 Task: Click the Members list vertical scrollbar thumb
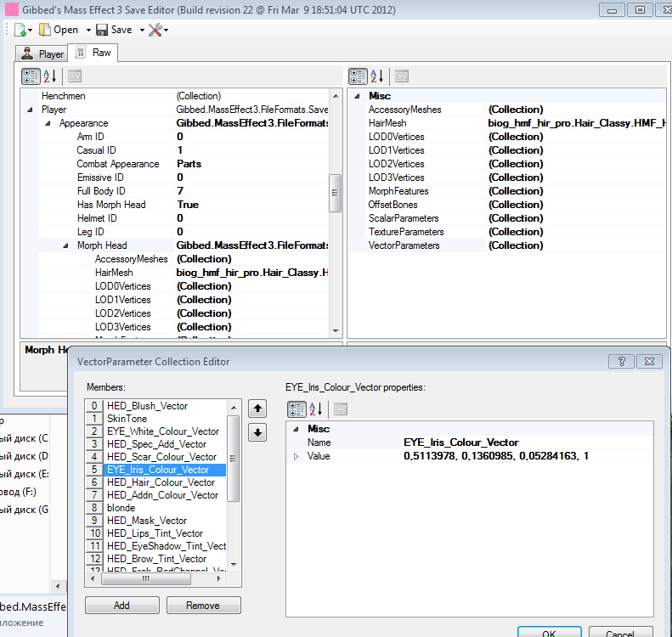233,459
